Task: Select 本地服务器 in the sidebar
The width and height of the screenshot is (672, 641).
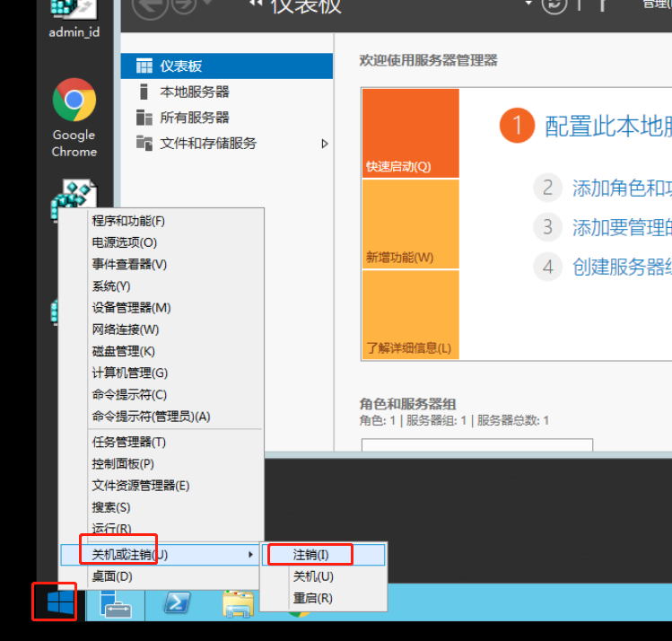Action: [x=194, y=92]
